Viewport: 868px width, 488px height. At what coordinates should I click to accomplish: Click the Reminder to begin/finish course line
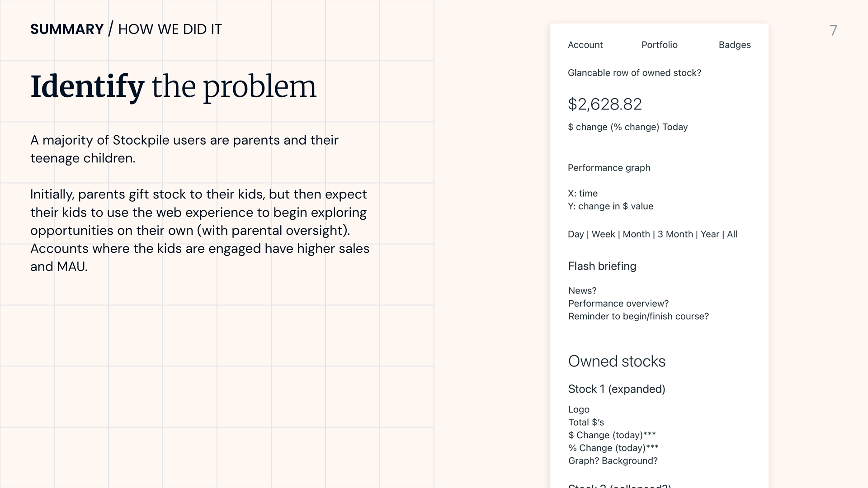coord(638,317)
